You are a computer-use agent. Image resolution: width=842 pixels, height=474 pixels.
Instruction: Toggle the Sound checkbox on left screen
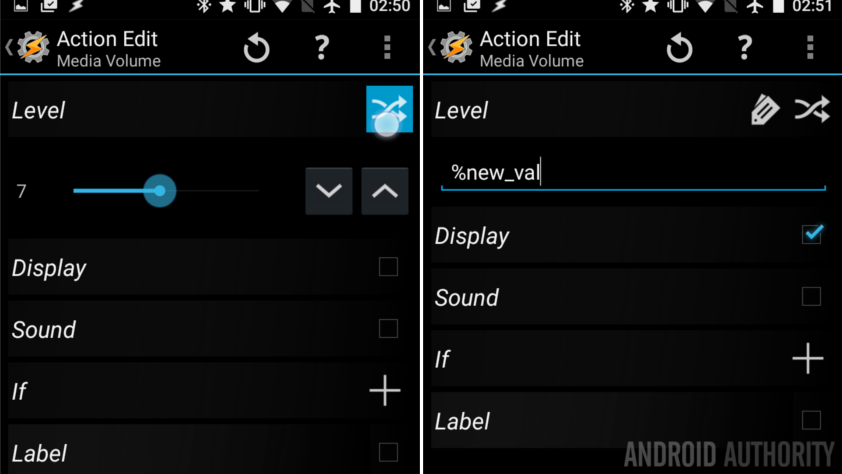(388, 329)
